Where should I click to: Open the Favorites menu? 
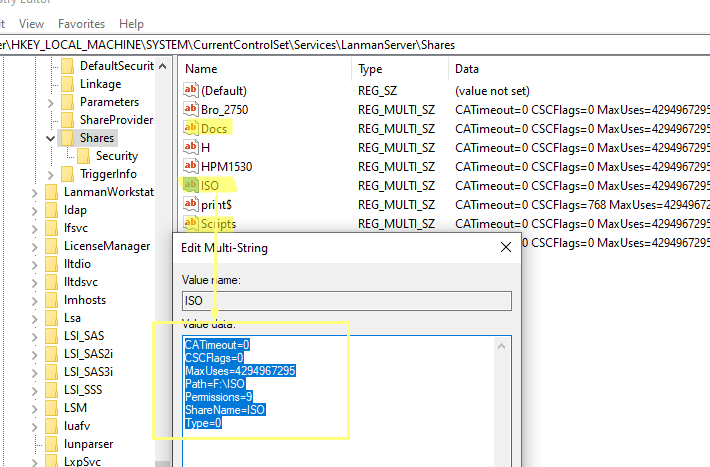(81, 23)
